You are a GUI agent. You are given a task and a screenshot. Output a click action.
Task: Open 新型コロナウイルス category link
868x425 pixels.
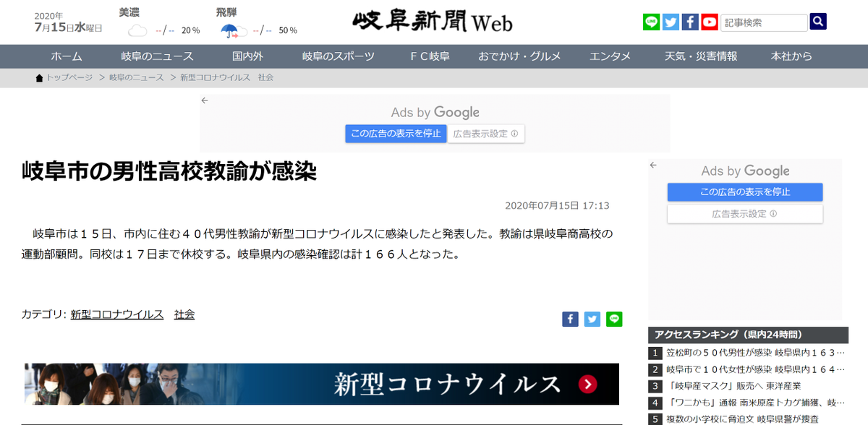pyautogui.click(x=117, y=314)
